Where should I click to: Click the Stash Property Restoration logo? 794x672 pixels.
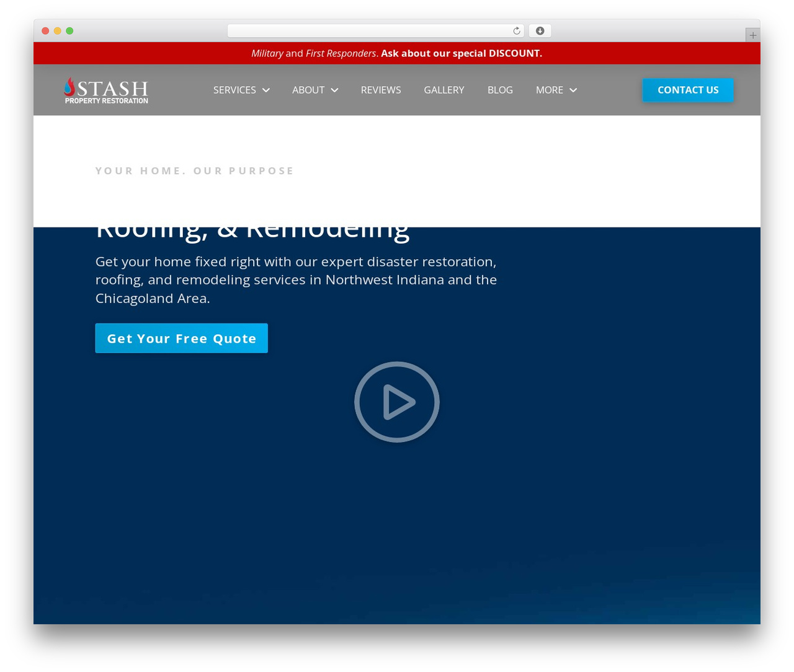[106, 91]
